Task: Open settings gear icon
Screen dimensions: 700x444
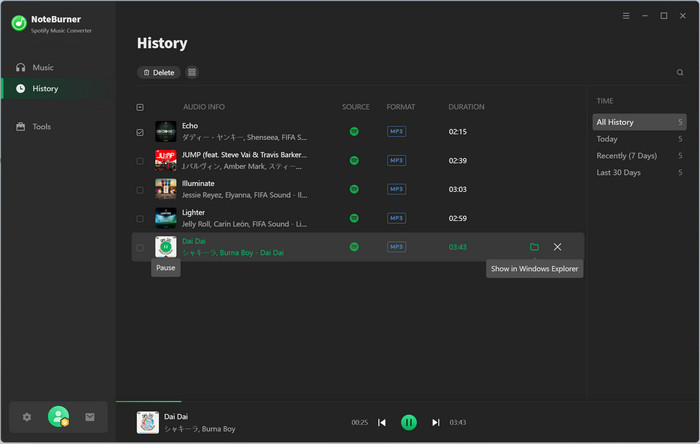Action: point(27,417)
